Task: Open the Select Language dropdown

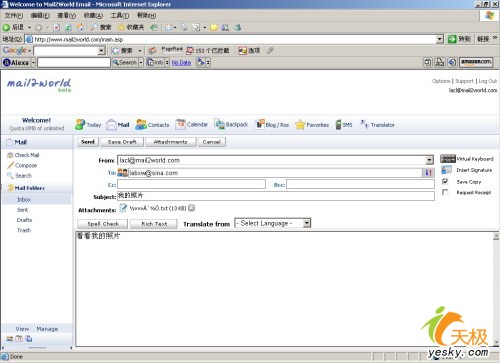Action: [x=307, y=223]
